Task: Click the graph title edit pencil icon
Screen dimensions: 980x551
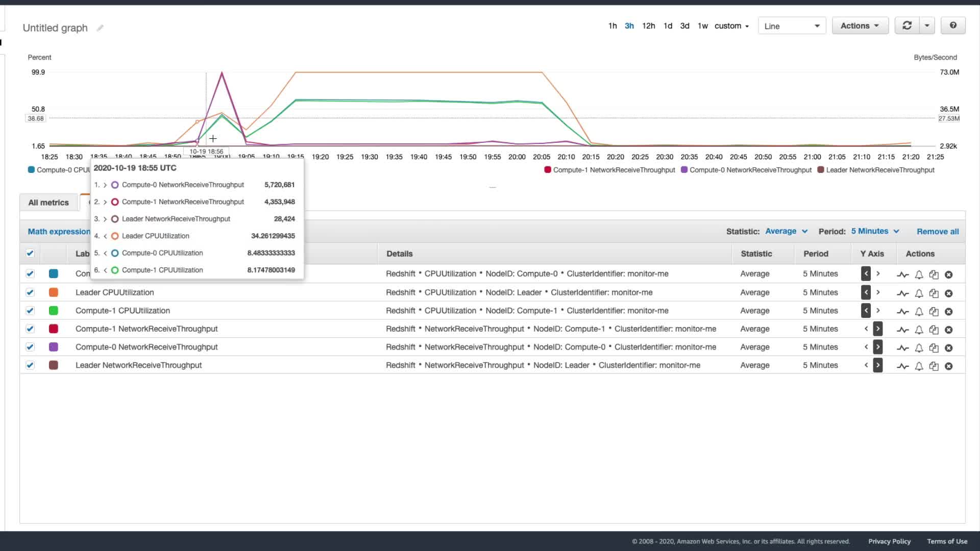Action: click(100, 28)
